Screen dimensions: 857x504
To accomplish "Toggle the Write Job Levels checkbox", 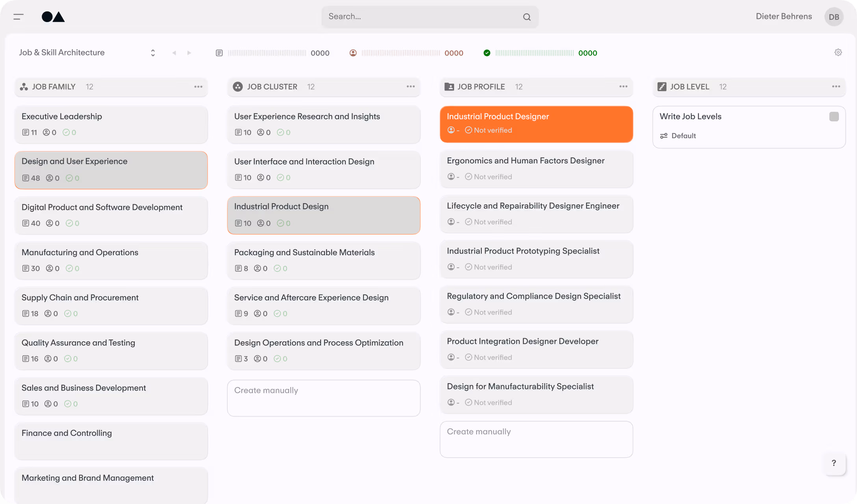I will (834, 117).
